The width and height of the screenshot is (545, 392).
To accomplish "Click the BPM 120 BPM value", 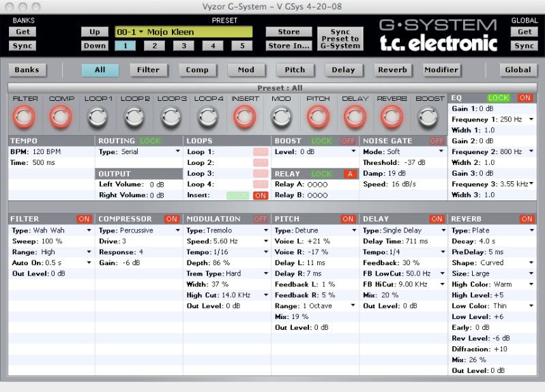I will coord(46,152).
